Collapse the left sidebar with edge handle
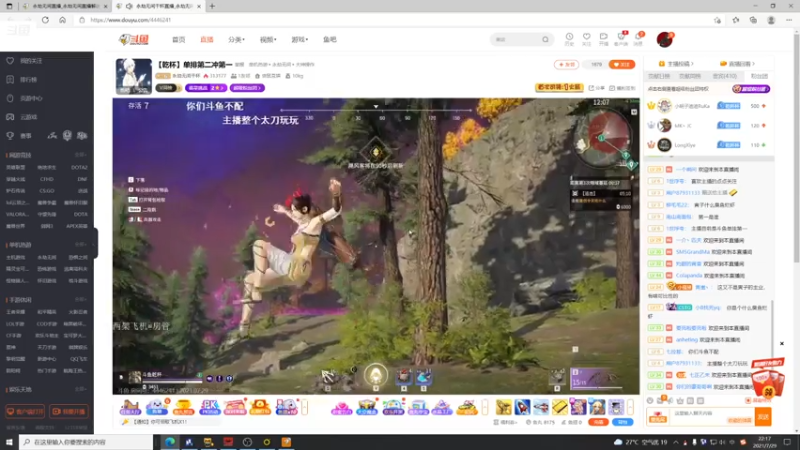Image resolution: width=800 pixels, height=450 pixels. point(95,243)
